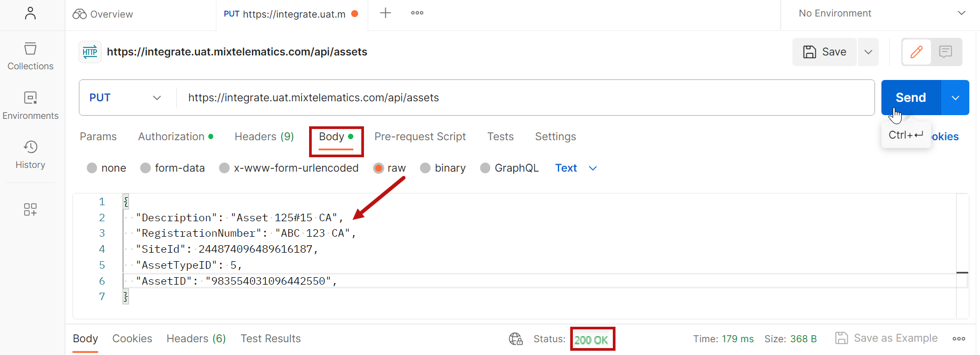Open the Params tab
Image resolution: width=980 pixels, height=355 pixels.
point(98,136)
